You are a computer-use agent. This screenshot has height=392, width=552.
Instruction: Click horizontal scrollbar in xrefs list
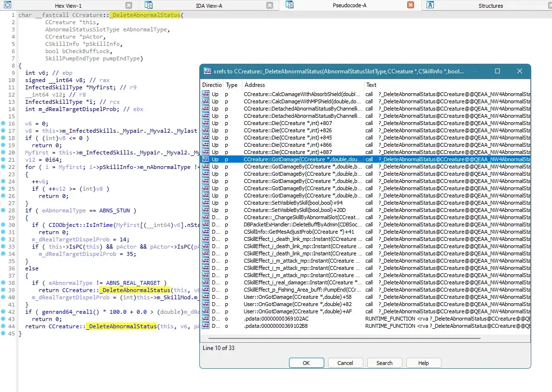pos(345,338)
